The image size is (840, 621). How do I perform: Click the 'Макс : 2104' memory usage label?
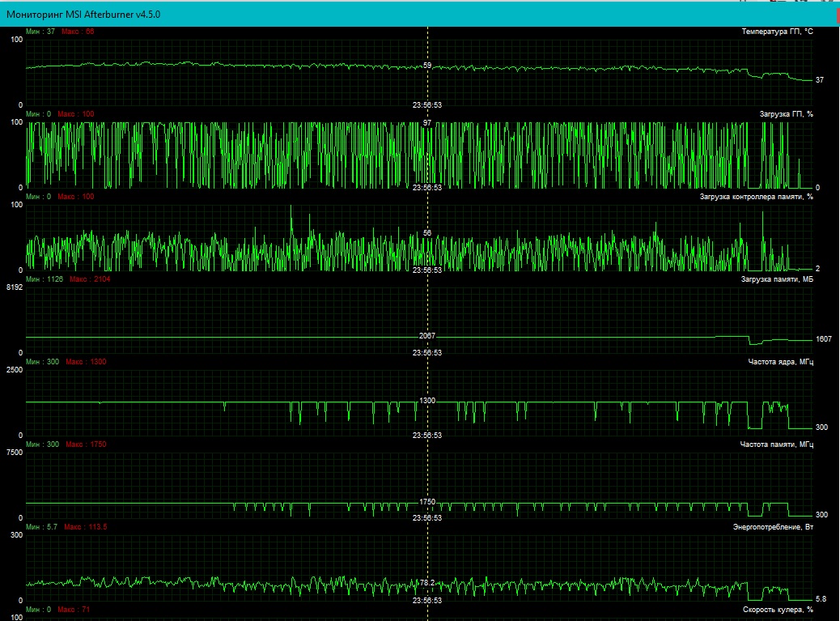[90, 279]
